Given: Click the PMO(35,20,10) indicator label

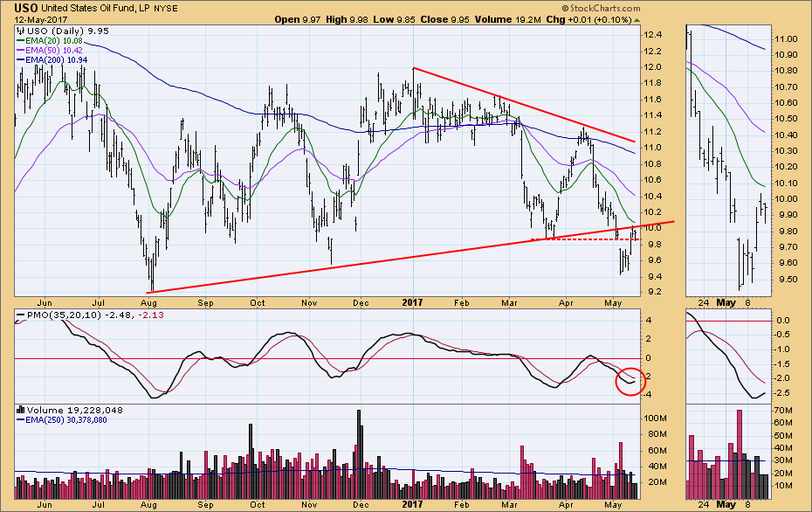Looking at the screenshot, I should coord(64,315).
